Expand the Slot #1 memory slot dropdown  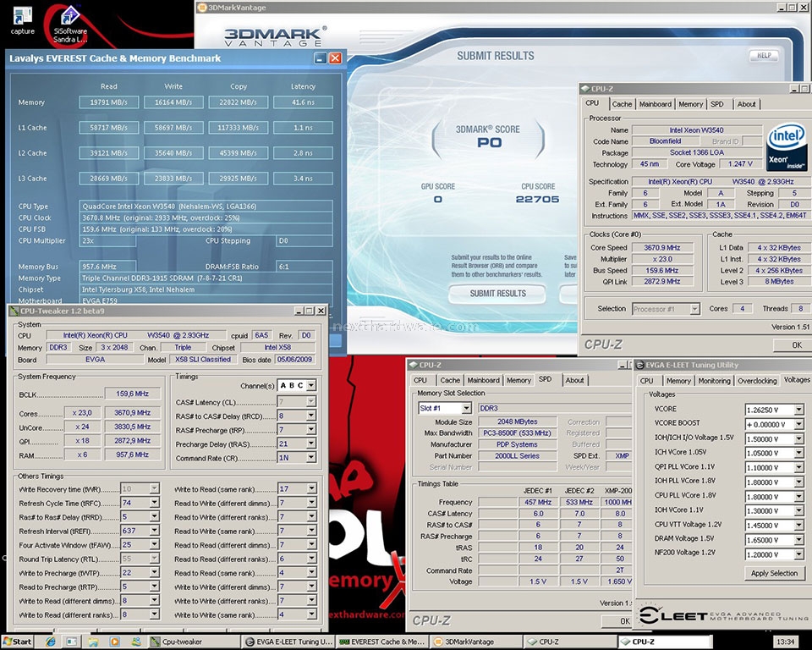click(467, 409)
